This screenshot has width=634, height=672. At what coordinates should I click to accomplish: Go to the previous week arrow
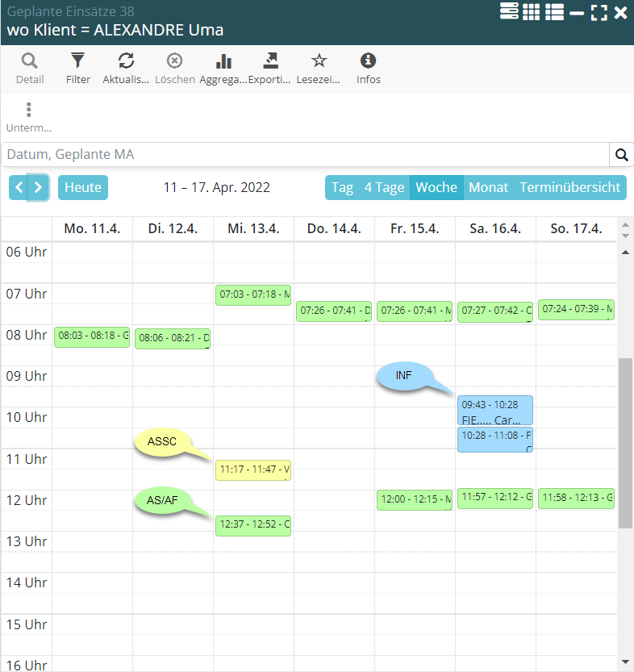point(19,188)
